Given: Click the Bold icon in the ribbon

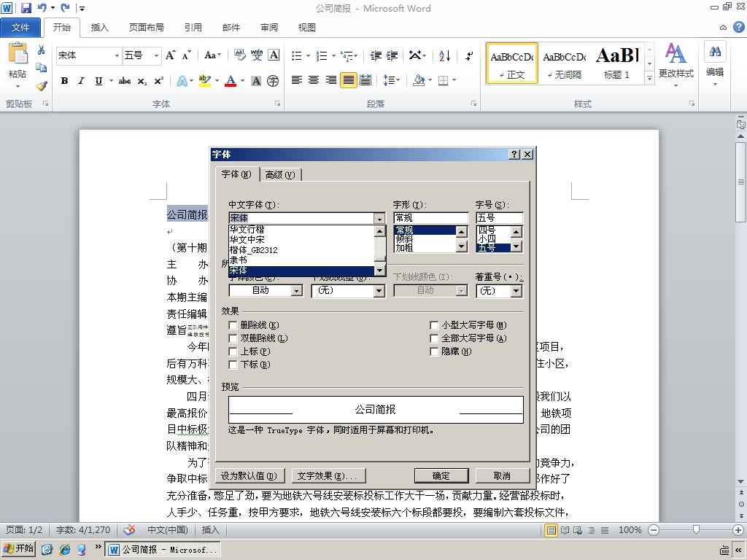Looking at the screenshot, I should [64, 81].
